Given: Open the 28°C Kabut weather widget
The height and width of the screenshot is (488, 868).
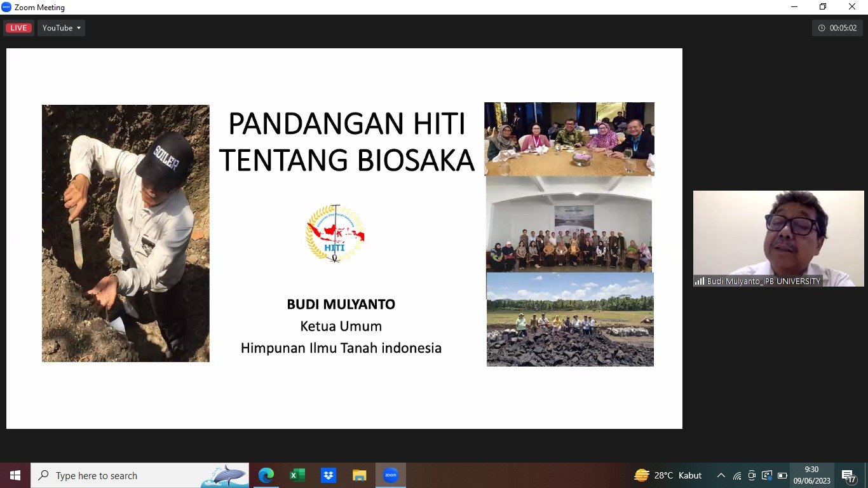Looking at the screenshot, I should (668, 475).
